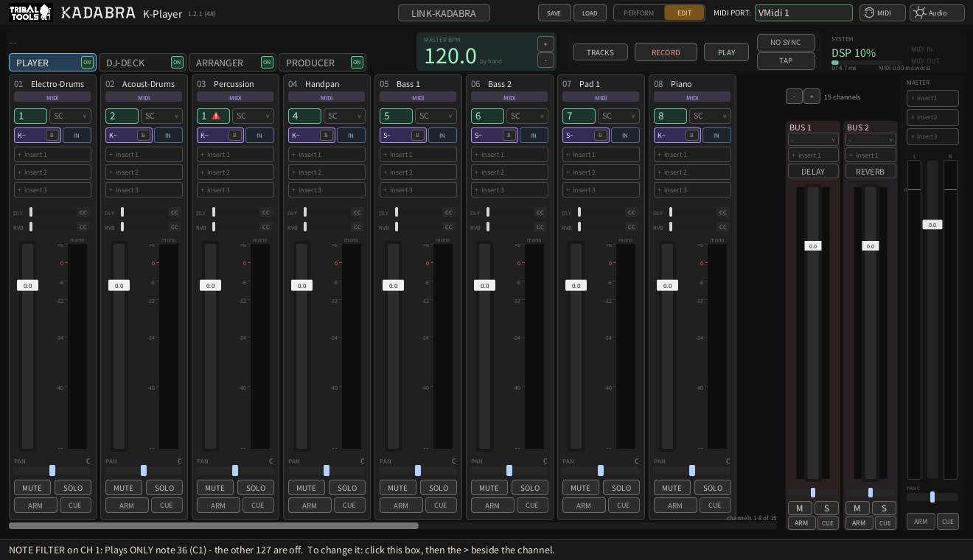Toggle the ON switch of PRODUCER tab

(x=357, y=62)
